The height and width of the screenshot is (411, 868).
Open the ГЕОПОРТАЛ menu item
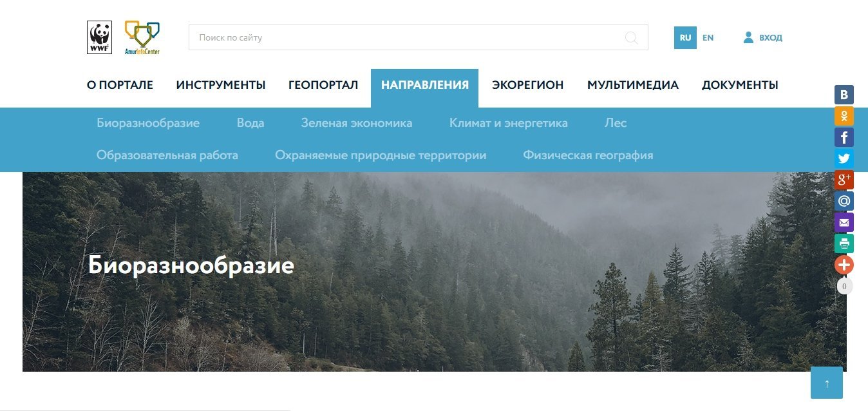pos(323,85)
